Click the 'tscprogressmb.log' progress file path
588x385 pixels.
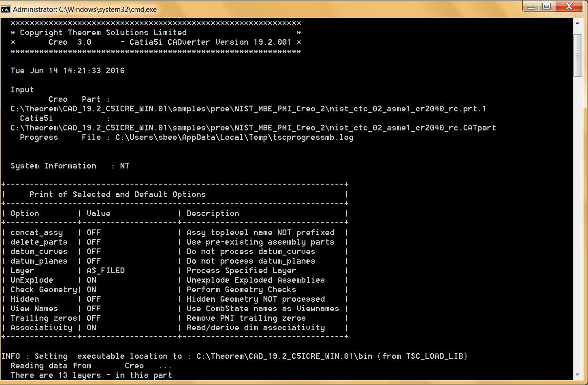[234, 137]
